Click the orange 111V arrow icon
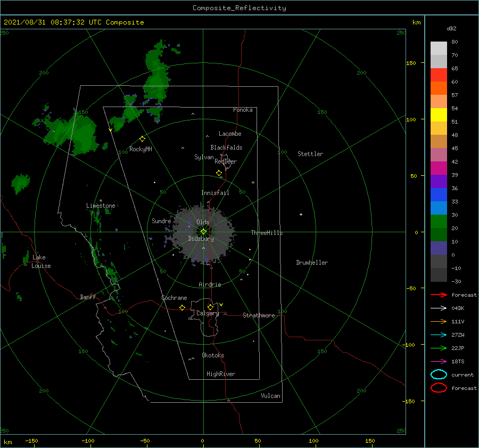Screen dimensions: 479x448 click(439, 321)
